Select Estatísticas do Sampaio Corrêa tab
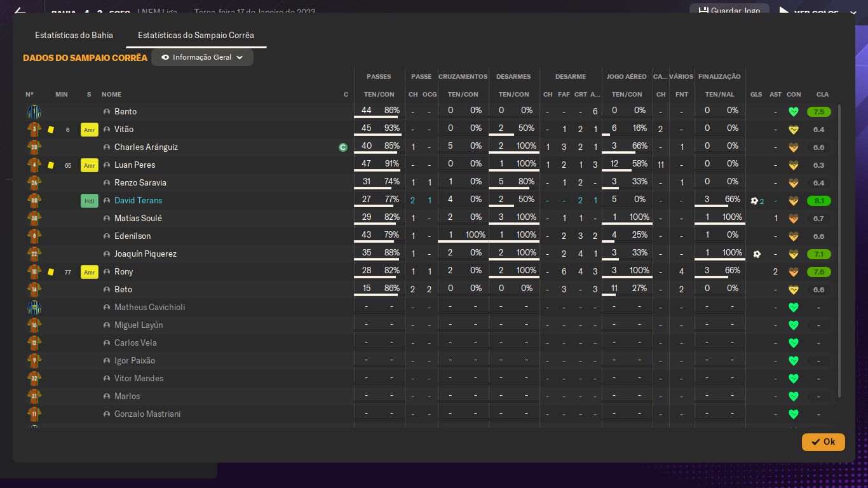 pyautogui.click(x=196, y=35)
